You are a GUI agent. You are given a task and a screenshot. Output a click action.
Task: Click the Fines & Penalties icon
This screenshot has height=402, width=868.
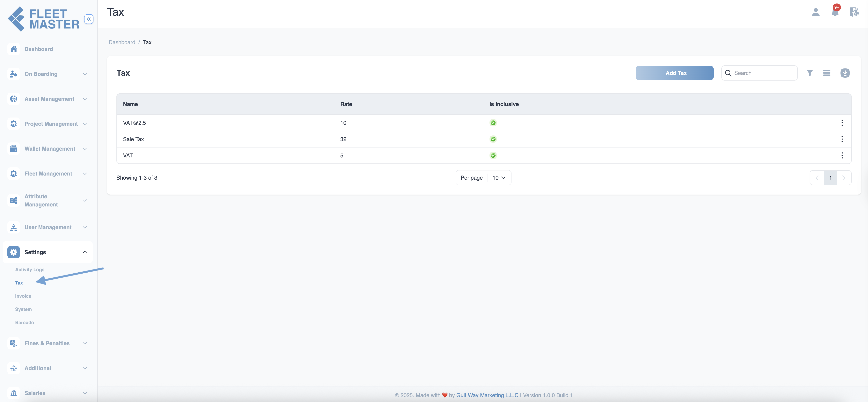point(13,343)
